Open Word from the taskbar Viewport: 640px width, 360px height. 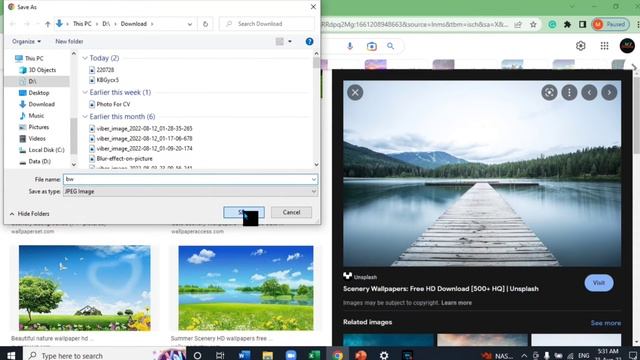[244, 355]
